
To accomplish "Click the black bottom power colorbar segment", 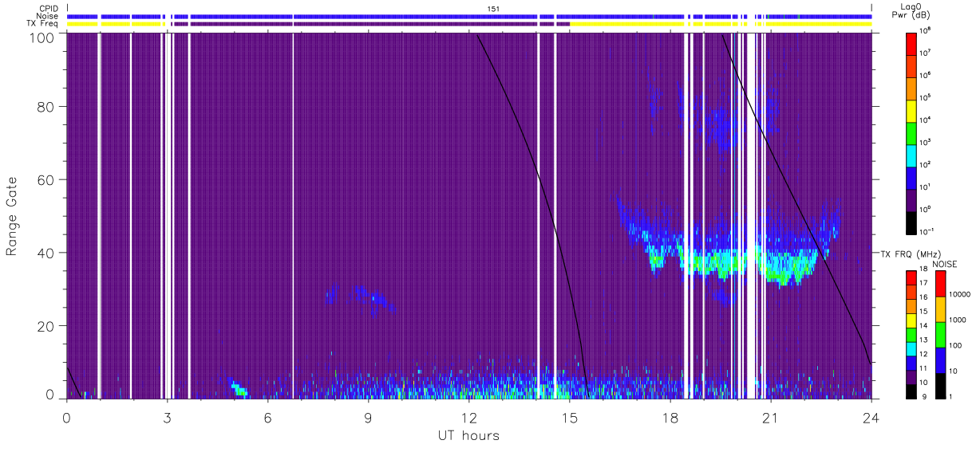I will tap(911, 222).
